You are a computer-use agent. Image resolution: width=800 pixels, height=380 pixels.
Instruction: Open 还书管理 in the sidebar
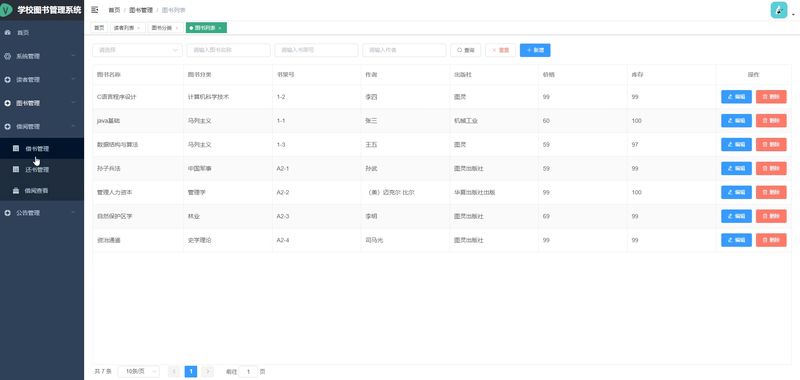click(x=42, y=169)
